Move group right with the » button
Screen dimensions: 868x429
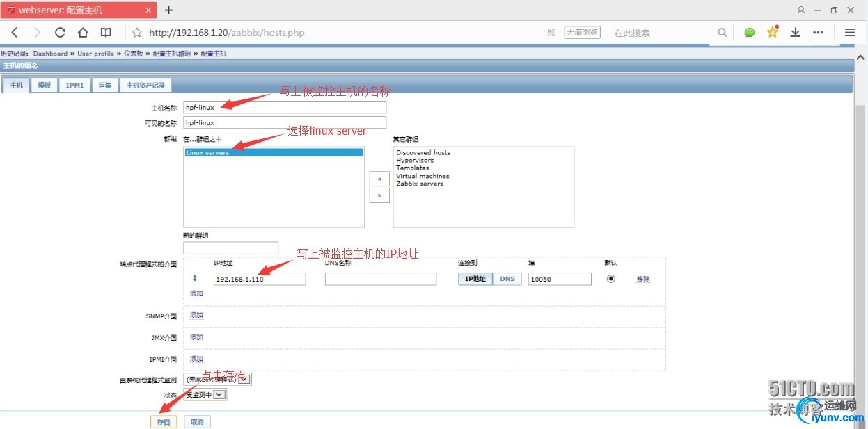(379, 196)
